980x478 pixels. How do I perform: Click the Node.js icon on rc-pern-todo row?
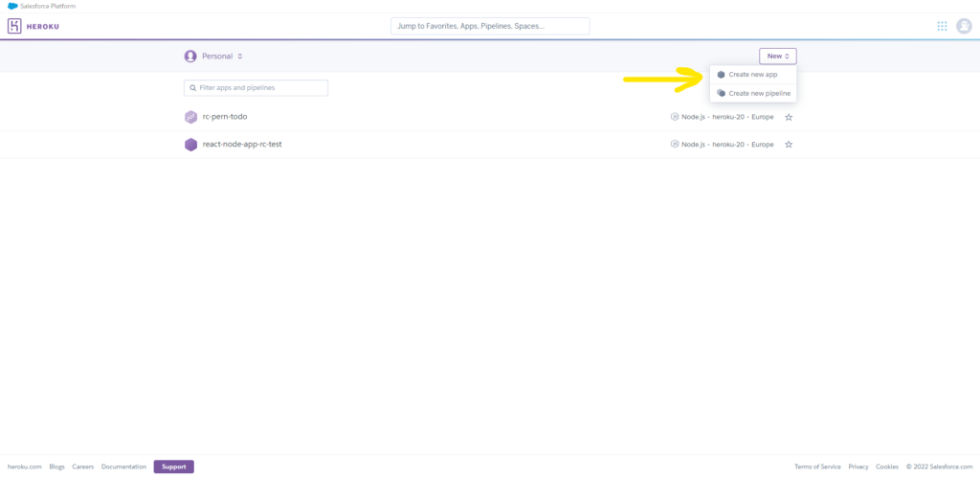[675, 117]
